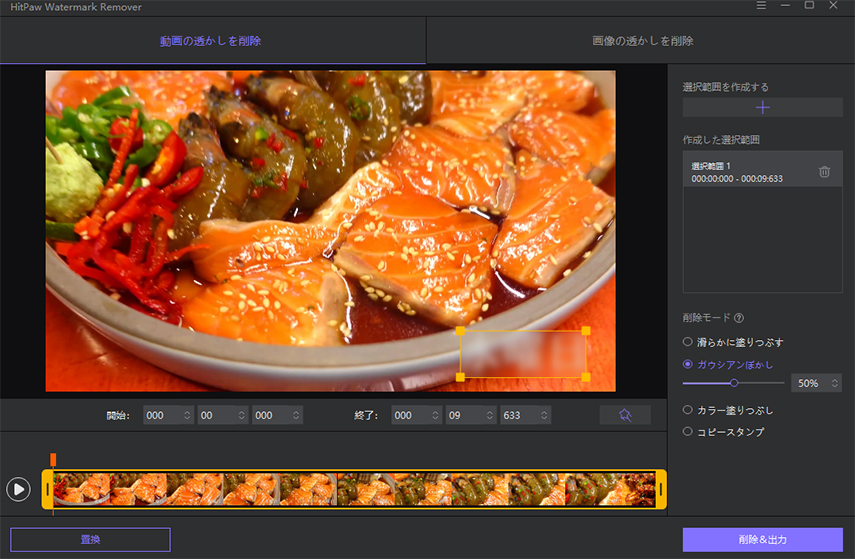Viewport: 855px width, 559px height.
Task: Select the 滑らかに塗りつぶす removal mode
Action: point(687,342)
